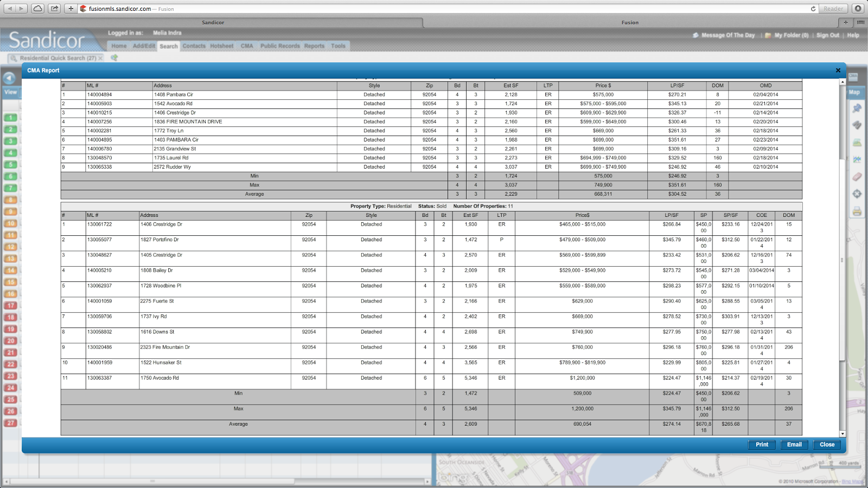
Task: Click the CMA Report vertical scrollbar thumb
Action: point(843,260)
